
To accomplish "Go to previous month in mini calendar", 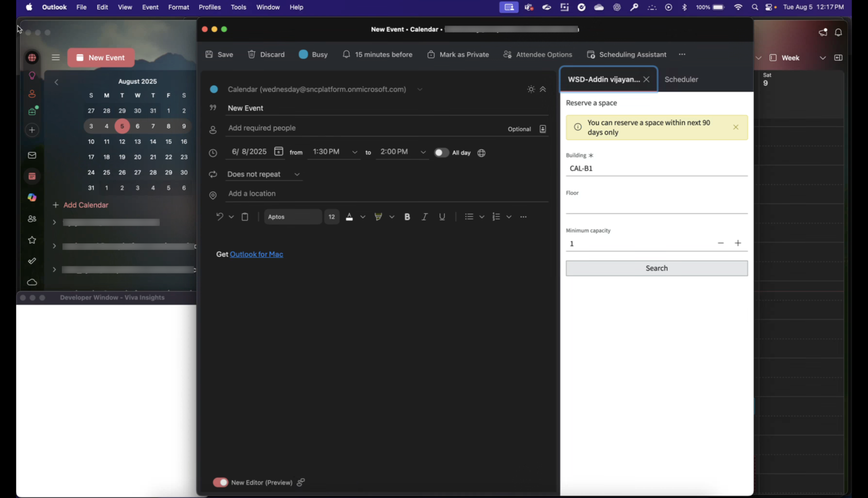I will coord(57,82).
